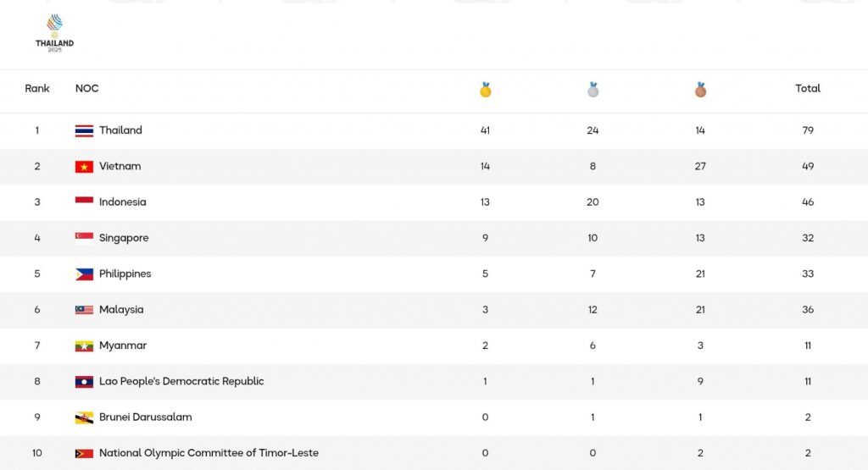Click Indonesia's gold count 13
The image size is (868, 470).
point(486,202)
